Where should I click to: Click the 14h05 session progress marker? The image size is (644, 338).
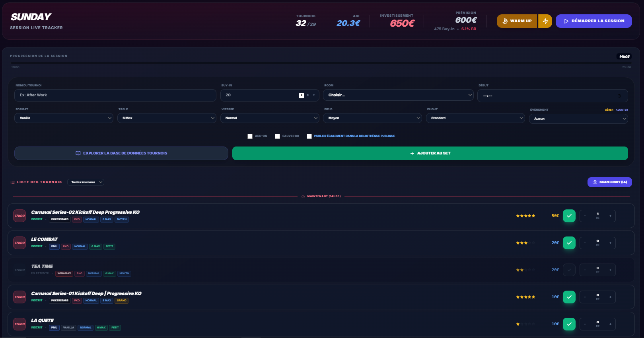(x=624, y=57)
